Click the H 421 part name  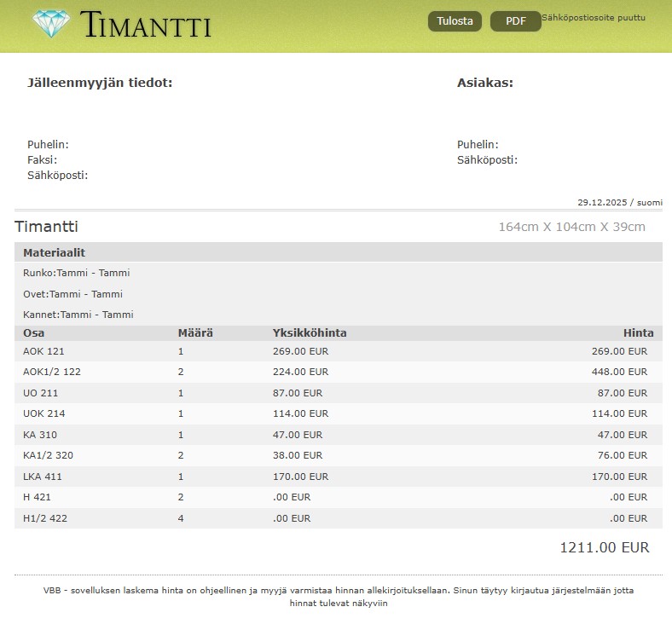tap(38, 497)
